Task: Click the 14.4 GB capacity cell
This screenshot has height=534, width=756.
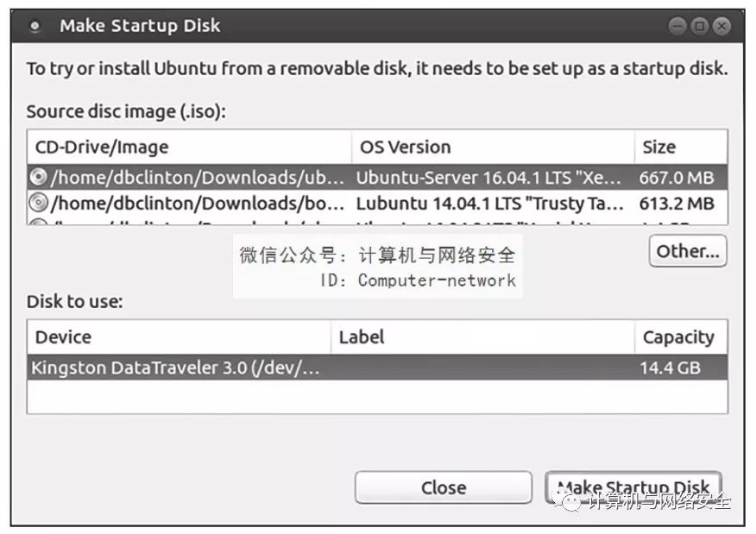Action: coord(670,368)
